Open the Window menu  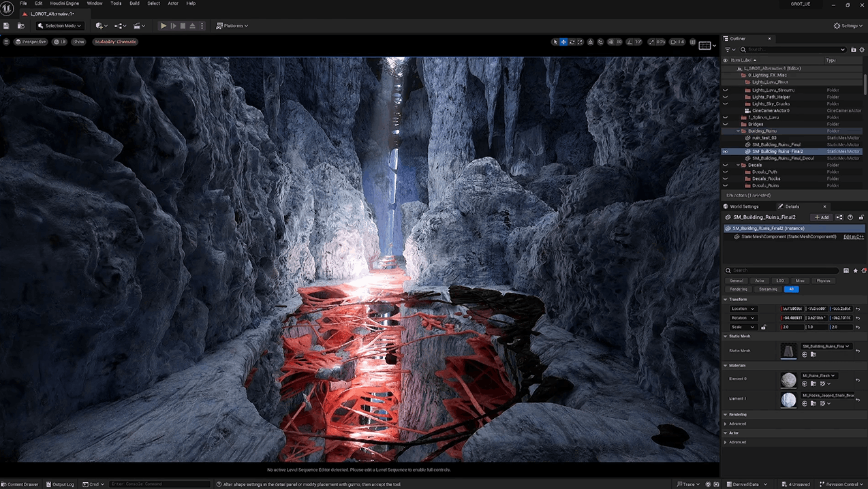(95, 3)
